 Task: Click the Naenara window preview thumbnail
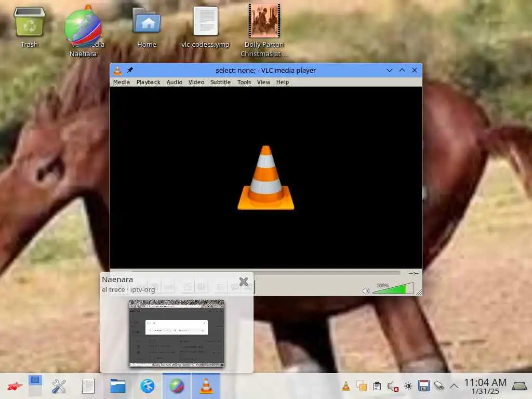click(x=177, y=334)
